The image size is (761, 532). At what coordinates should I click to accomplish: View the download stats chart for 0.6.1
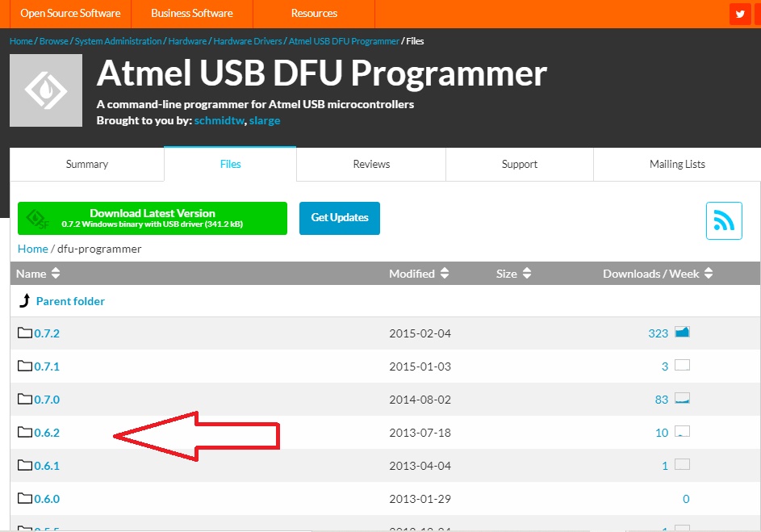[x=682, y=464]
